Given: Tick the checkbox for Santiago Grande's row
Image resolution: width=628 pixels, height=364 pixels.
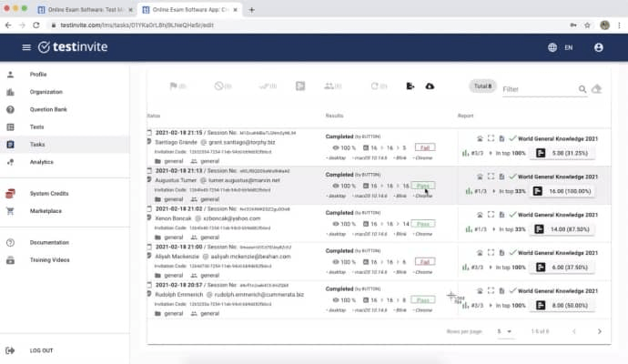Looking at the screenshot, I should click(x=149, y=133).
